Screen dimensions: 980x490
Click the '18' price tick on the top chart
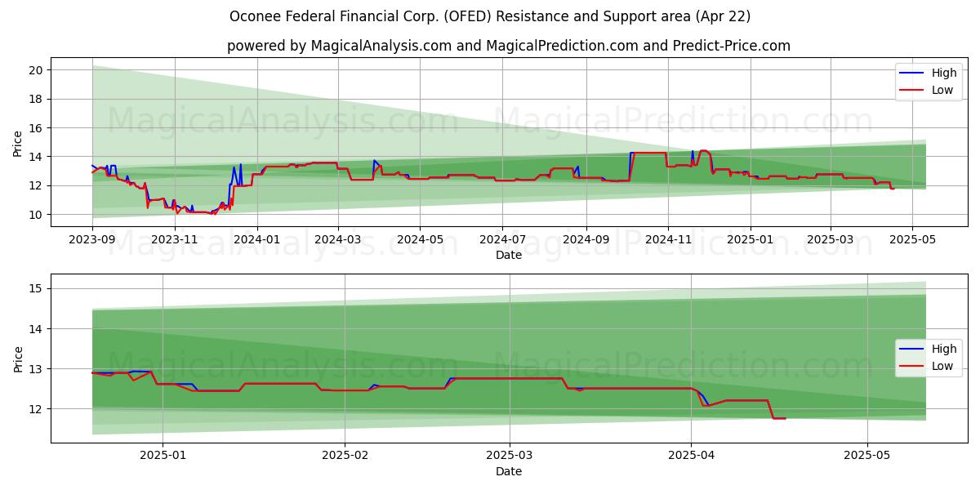(x=35, y=100)
